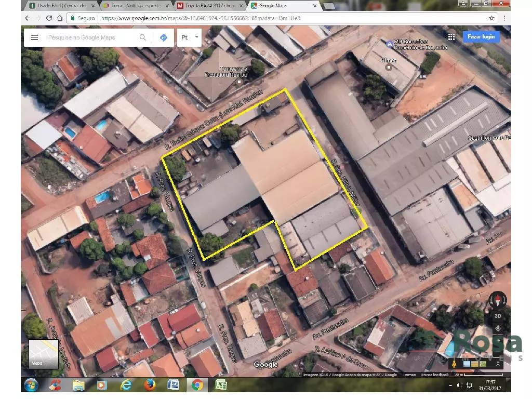Open Firefox from the taskbar

(x=150, y=385)
